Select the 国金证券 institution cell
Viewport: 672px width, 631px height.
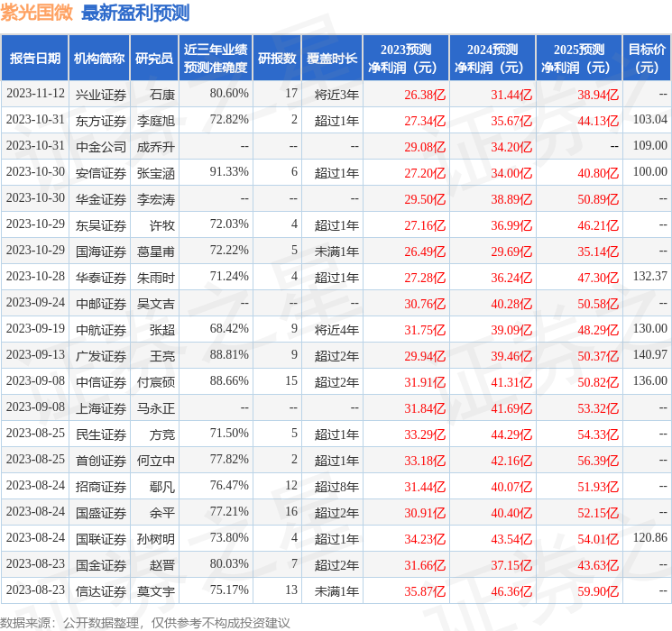click(101, 565)
